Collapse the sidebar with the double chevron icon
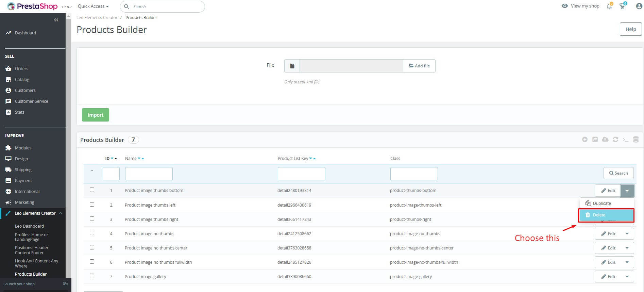The image size is (644, 292). pyautogui.click(x=56, y=20)
